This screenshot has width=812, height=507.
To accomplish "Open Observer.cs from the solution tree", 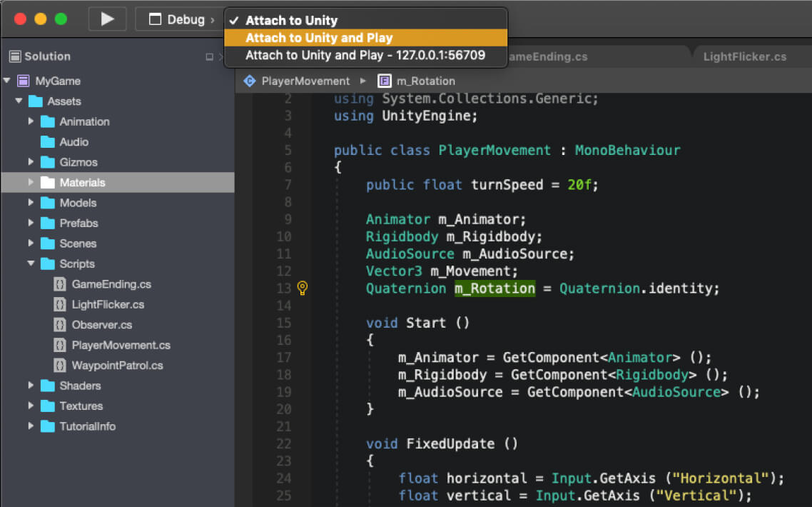I will [101, 325].
